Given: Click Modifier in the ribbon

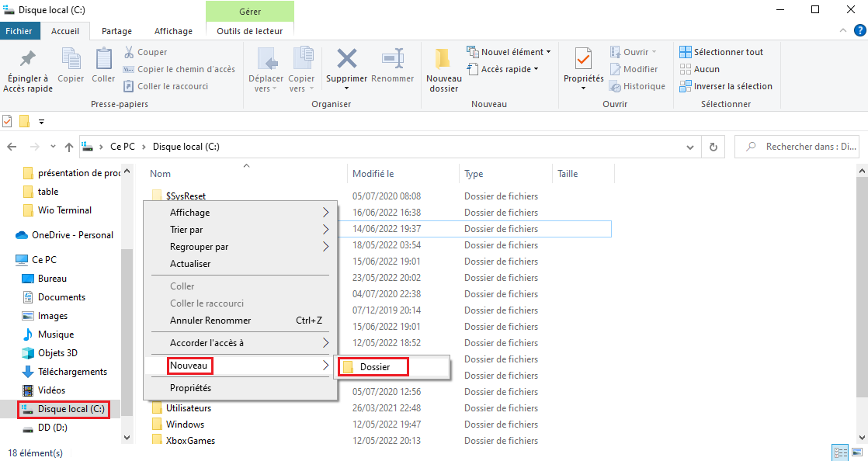Looking at the screenshot, I should click(x=634, y=69).
